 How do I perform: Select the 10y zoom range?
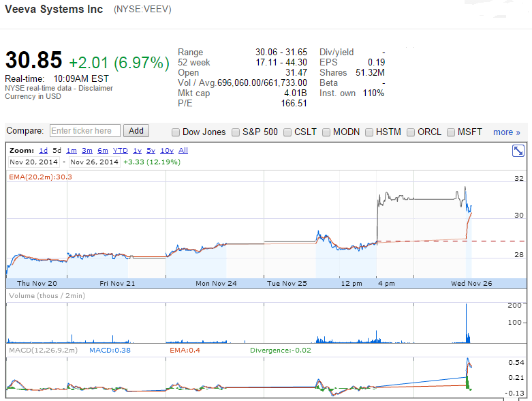[167, 151]
